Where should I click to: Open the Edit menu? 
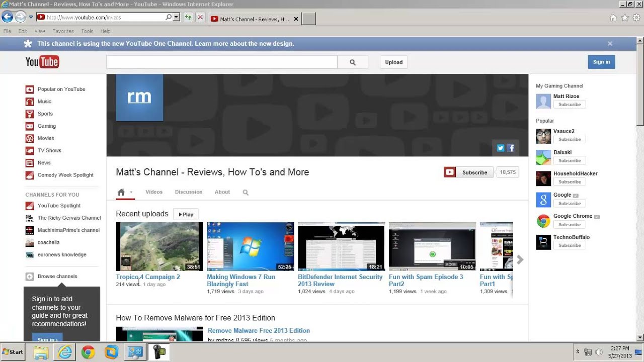[x=23, y=31]
